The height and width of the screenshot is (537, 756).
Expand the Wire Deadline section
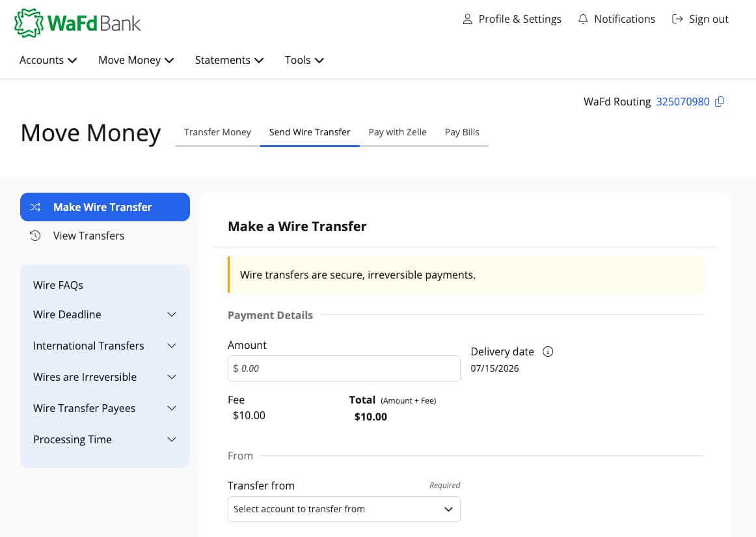click(105, 314)
